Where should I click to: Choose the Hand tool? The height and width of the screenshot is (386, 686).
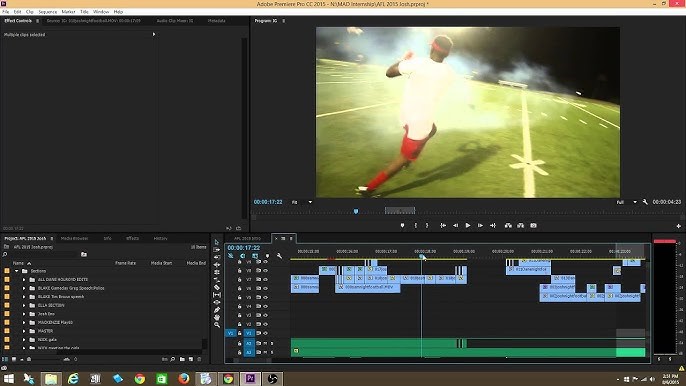pyautogui.click(x=217, y=317)
